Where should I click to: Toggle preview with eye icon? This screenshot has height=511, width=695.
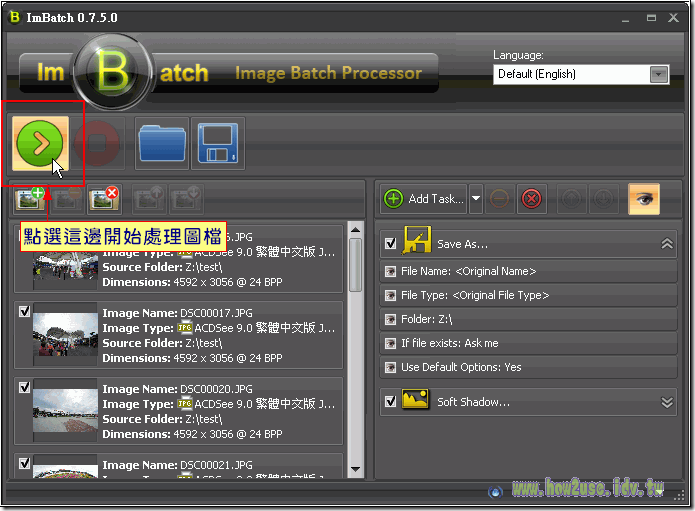point(644,199)
